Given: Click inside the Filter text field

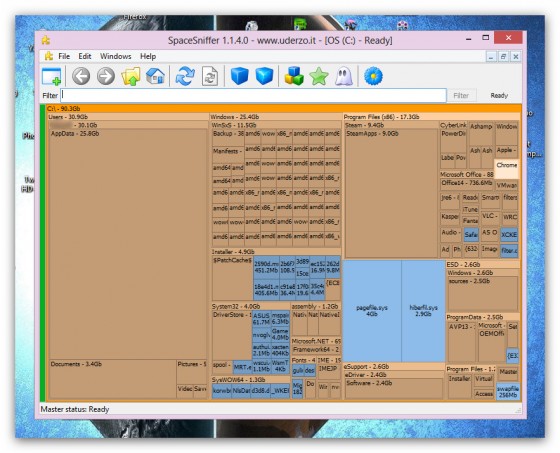Looking at the screenshot, I should tap(253, 95).
